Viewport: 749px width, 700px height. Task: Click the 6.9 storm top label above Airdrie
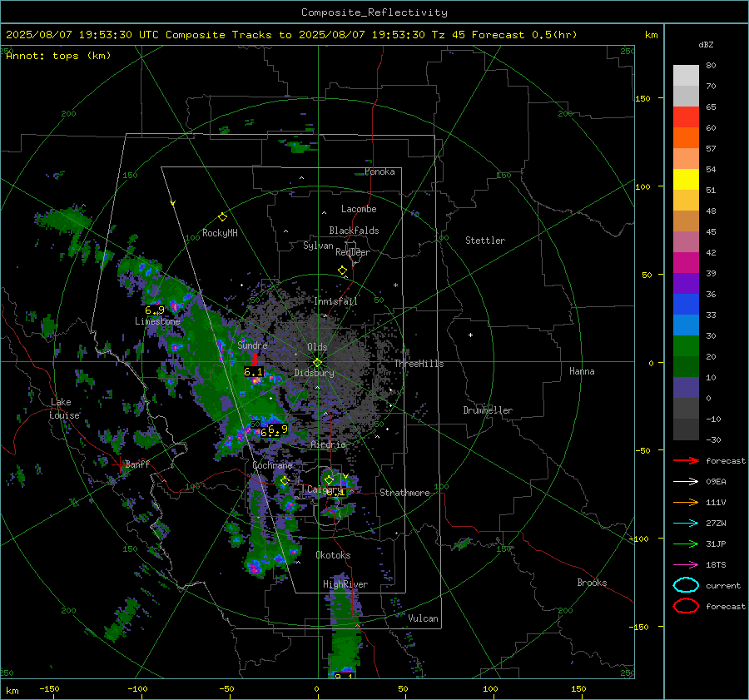(277, 429)
